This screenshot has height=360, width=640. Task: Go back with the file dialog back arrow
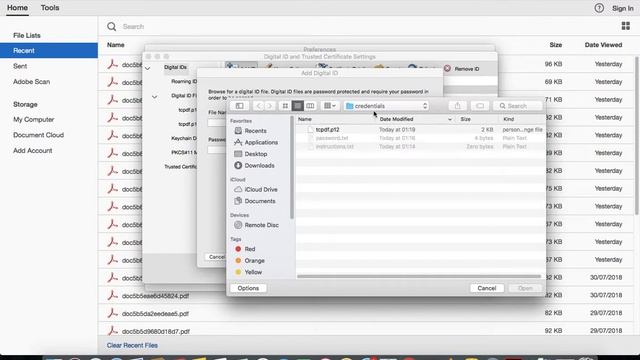coord(258,106)
